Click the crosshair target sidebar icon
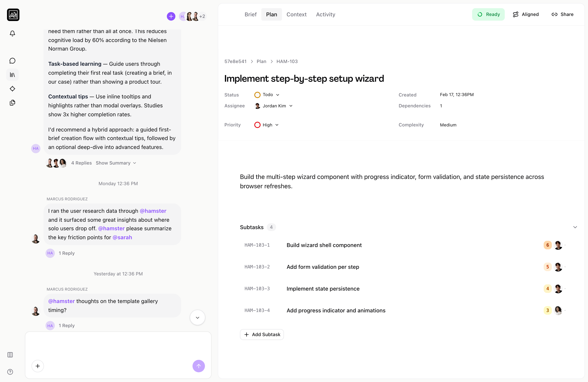The height and width of the screenshot is (382, 588). 12,89
